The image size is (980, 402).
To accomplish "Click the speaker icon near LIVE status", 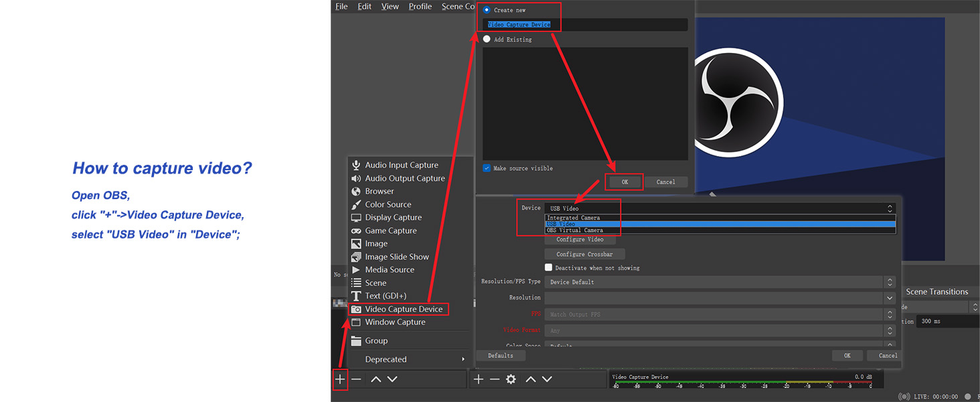I will click(904, 396).
